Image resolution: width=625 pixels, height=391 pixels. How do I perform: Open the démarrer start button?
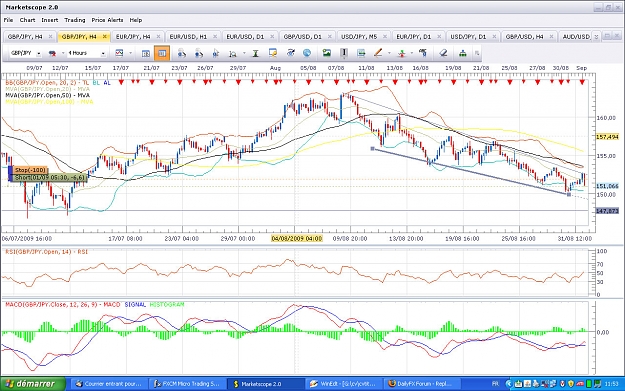pyautogui.click(x=33, y=384)
